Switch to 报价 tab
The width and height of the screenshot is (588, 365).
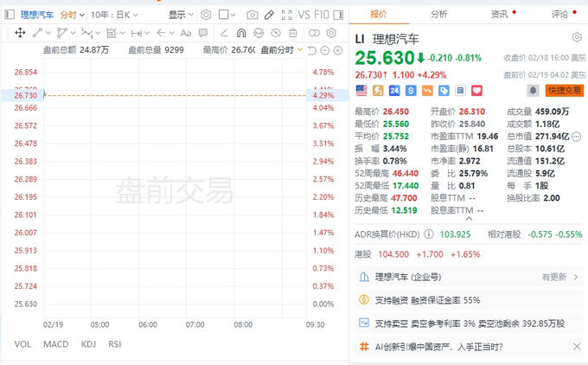pyautogui.click(x=378, y=14)
